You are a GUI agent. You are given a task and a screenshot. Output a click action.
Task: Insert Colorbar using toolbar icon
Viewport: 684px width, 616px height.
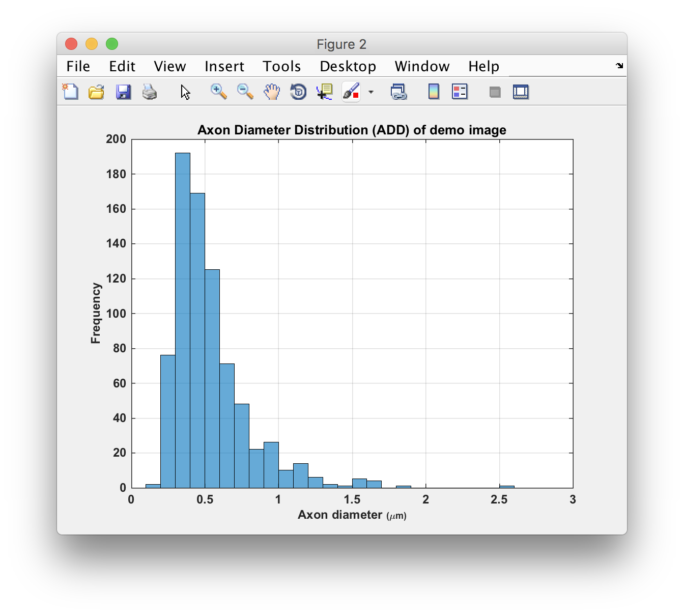(x=434, y=92)
